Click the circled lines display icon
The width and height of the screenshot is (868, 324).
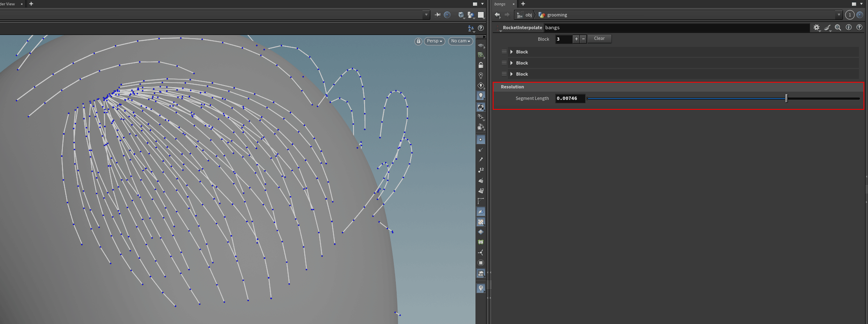pos(480,263)
